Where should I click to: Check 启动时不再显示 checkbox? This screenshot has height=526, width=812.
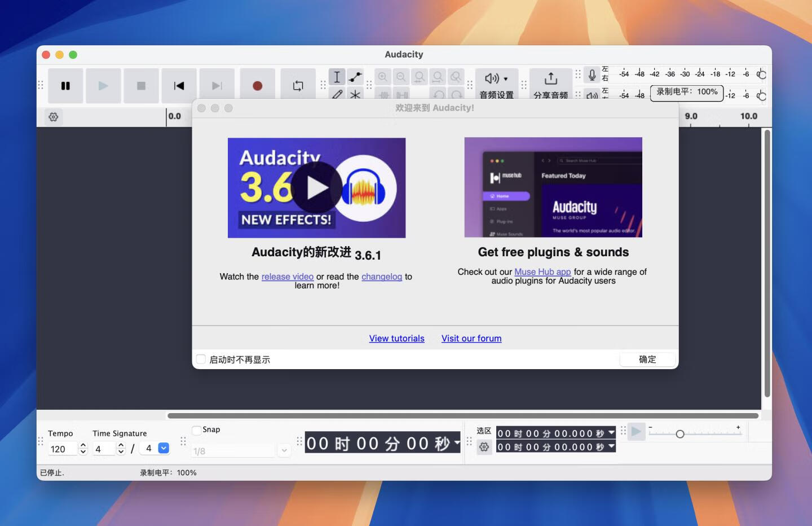(x=201, y=359)
